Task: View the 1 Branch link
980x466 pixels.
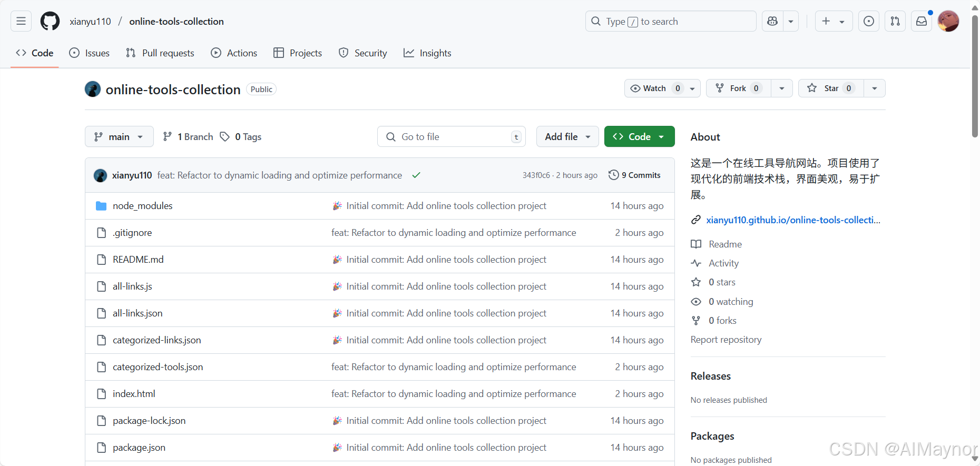Action: point(188,136)
